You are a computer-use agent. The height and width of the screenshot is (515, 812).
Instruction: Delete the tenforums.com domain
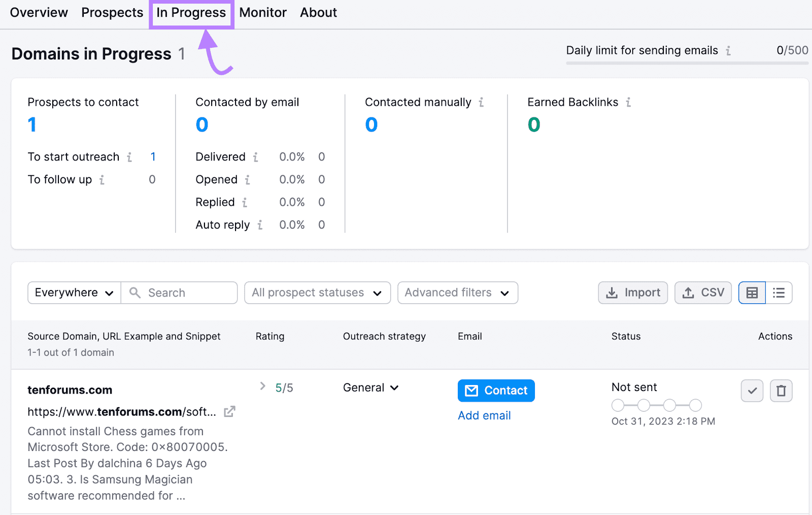point(781,391)
